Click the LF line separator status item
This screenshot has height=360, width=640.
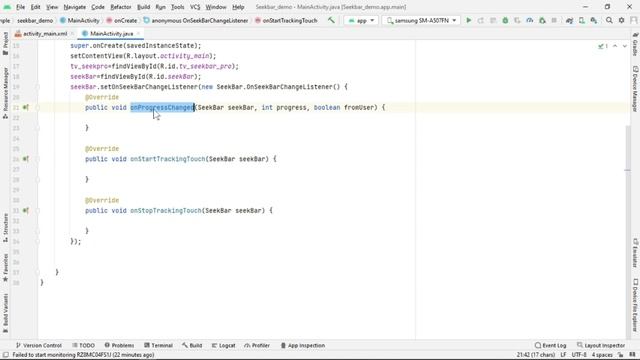[x=563, y=355]
